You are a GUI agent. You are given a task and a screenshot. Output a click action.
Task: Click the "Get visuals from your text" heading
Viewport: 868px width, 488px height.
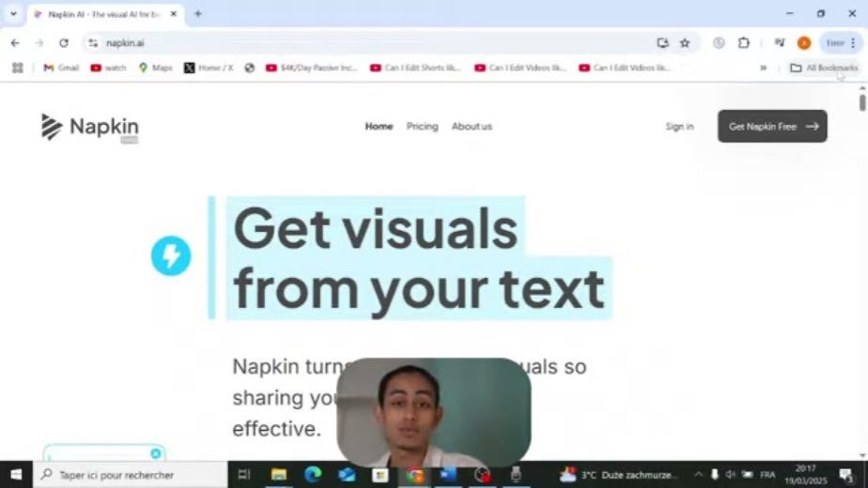point(419,258)
